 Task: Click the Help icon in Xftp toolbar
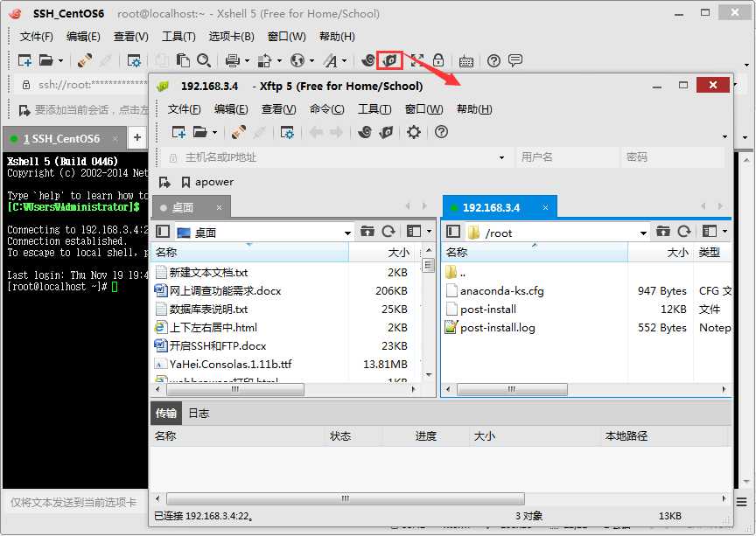441,131
